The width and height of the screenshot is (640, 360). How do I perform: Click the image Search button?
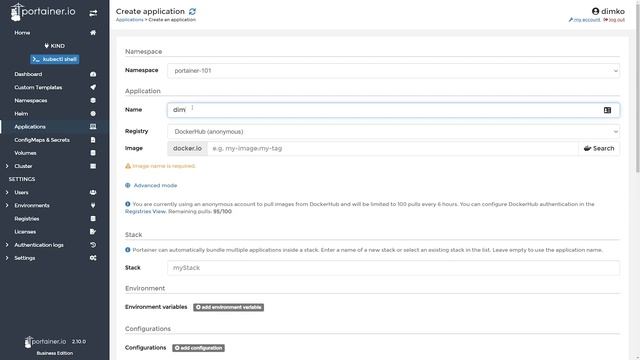pos(599,149)
